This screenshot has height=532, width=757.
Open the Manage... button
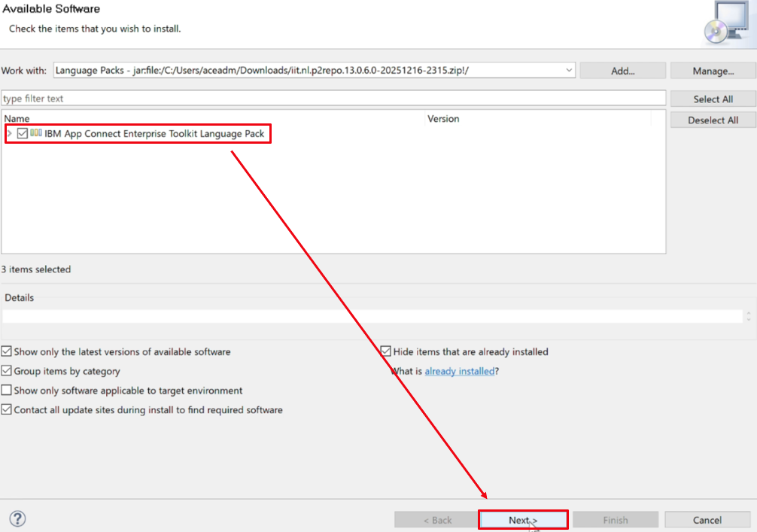coord(713,71)
